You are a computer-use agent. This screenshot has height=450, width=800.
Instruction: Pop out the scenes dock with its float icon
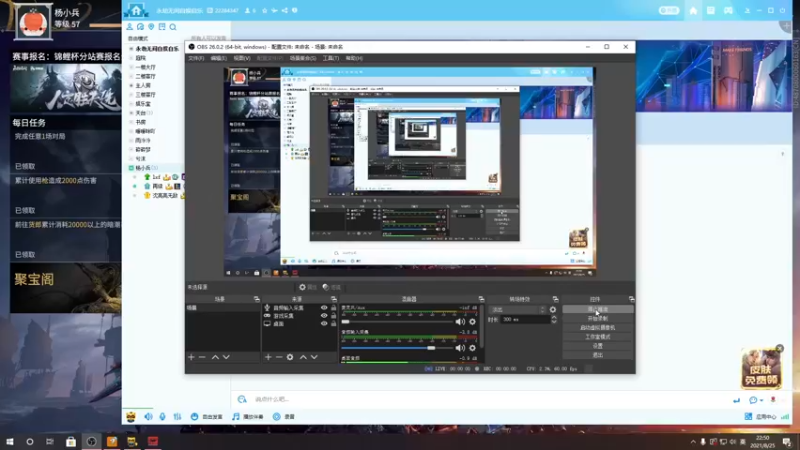[257, 299]
